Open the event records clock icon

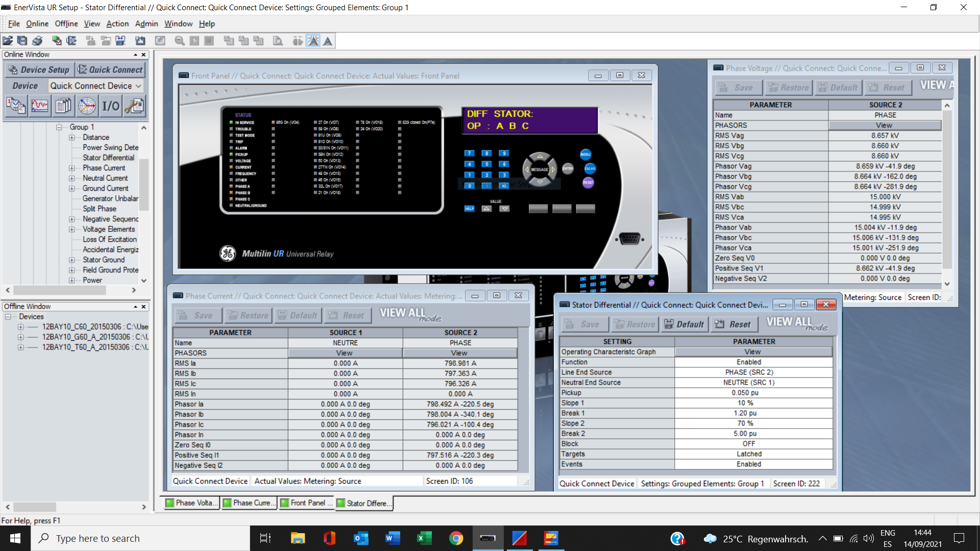16,106
